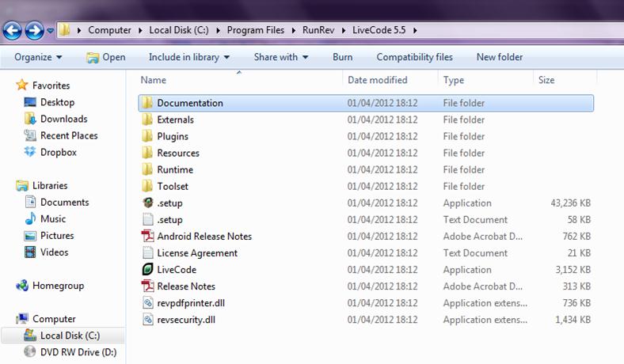624x364 pixels.
Task: Click the Burn toolbar button
Action: (x=342, y=57)
